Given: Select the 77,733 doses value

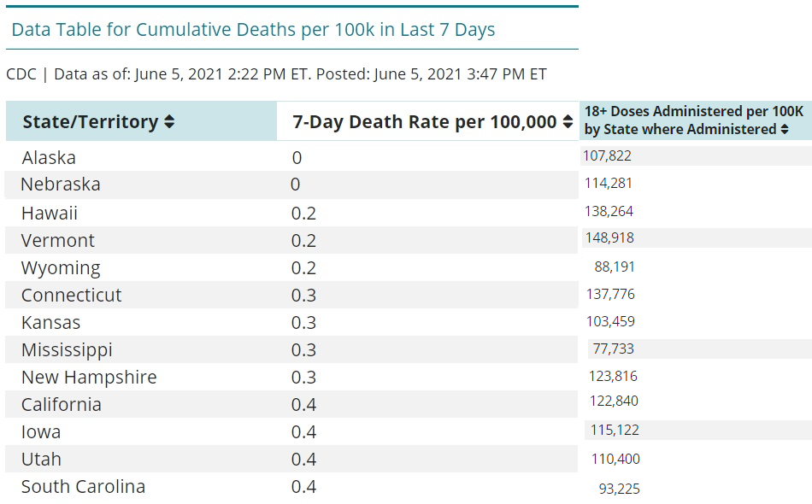Looking at the screenshot, I should (614, 349).
